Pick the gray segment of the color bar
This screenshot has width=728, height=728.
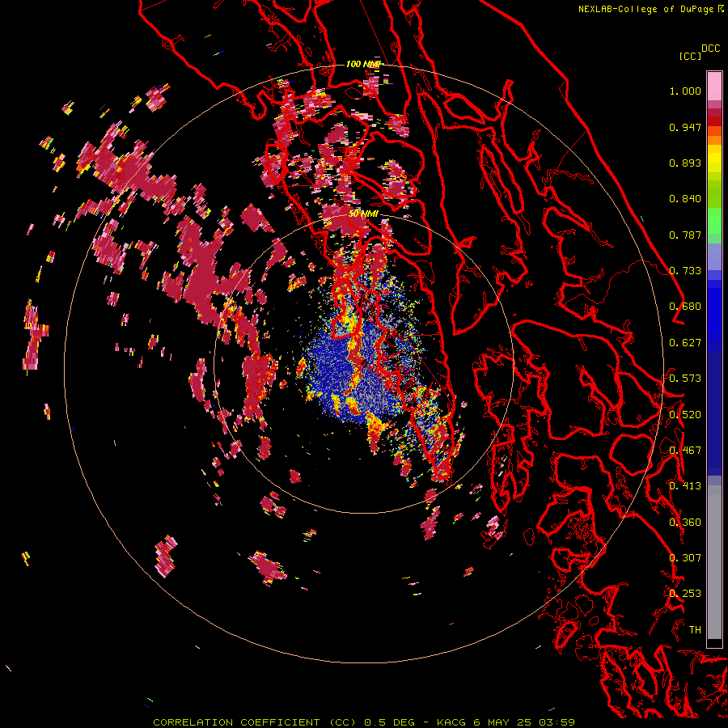coord(714,562)
